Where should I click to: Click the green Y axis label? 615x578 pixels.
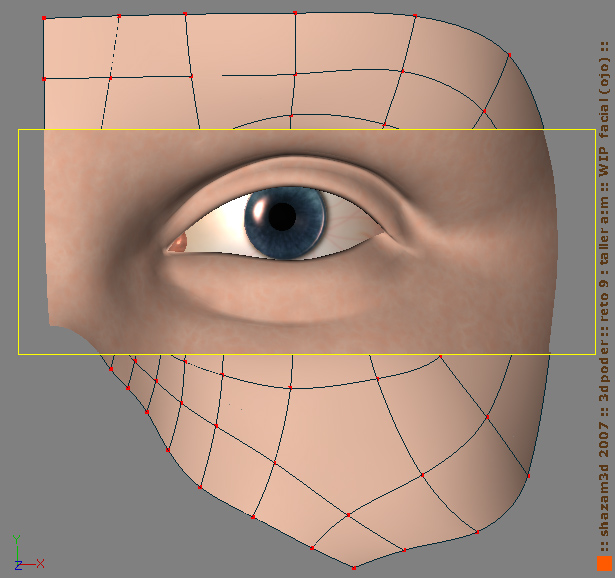pyautogui.click(x=16, y=540)
